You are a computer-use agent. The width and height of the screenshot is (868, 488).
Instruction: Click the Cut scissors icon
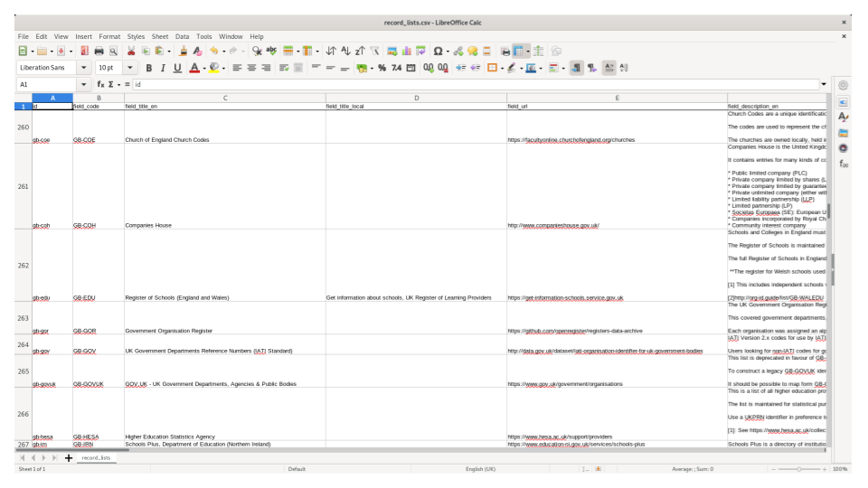click(x=131, y=51)
